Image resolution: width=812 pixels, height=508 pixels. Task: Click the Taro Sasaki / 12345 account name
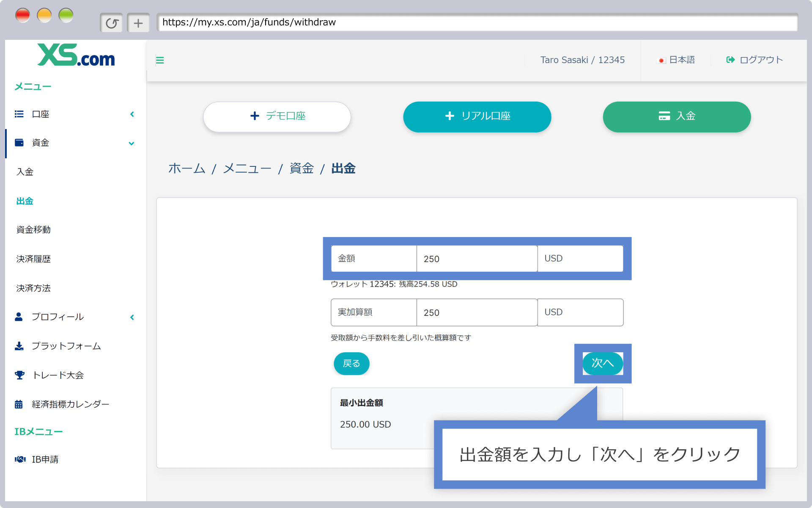point(582,60)
